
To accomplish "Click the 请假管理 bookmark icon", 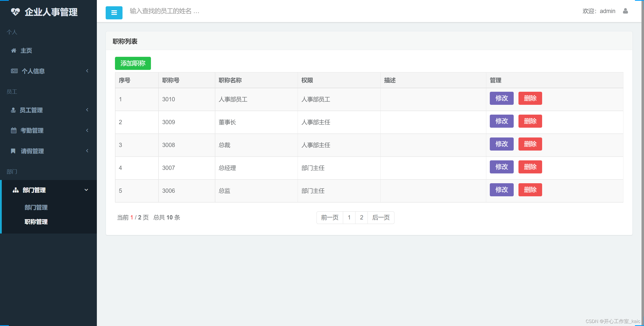I will pos(13,151).
